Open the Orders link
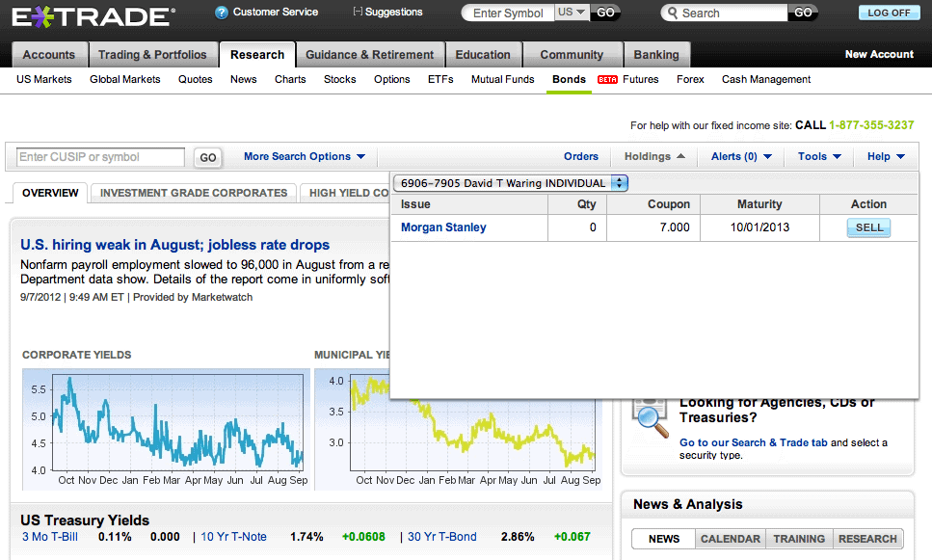The image size is (932, 560). click(581, 156)
